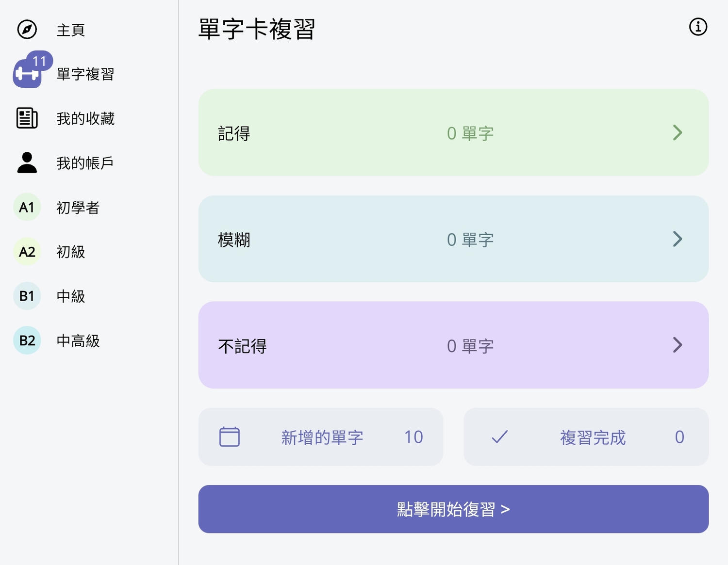The image size is (728, 565).
Task: Open the green 記得 words card
Action: 453,132
